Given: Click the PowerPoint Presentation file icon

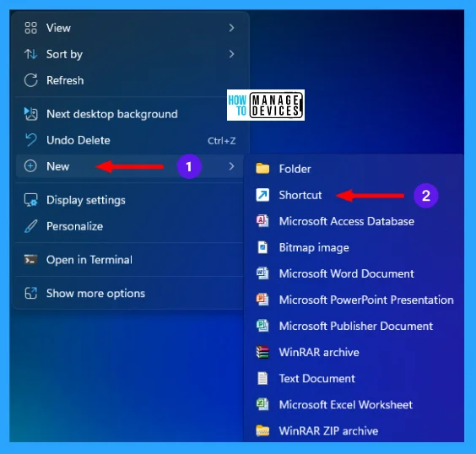Looking at the screenshot, I should point(262,300).
